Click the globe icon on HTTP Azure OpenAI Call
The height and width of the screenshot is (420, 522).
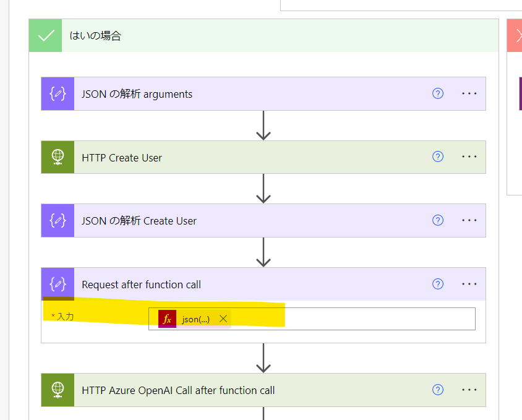click(57, 390)
